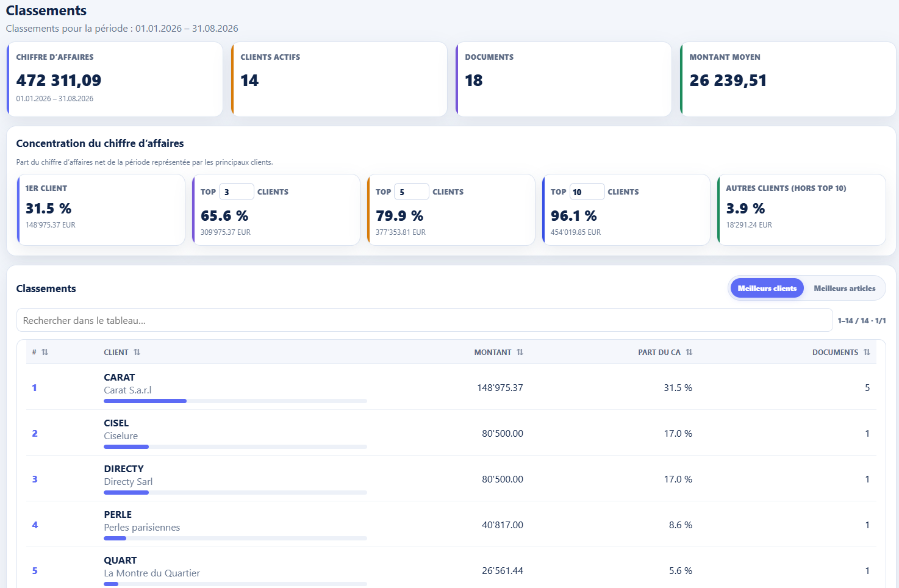
Task: Click rank number 1 in CARAT row
Action: [x=34, y=387]
